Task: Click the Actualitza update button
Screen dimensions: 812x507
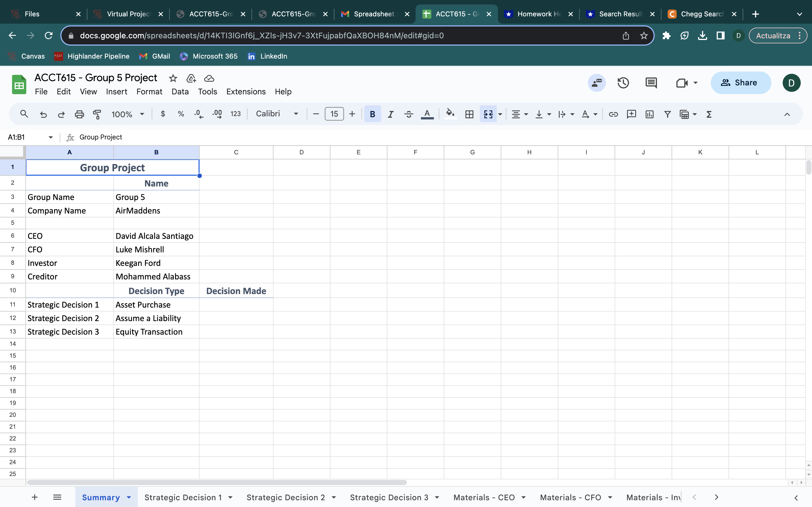Action: pos(773,35)
